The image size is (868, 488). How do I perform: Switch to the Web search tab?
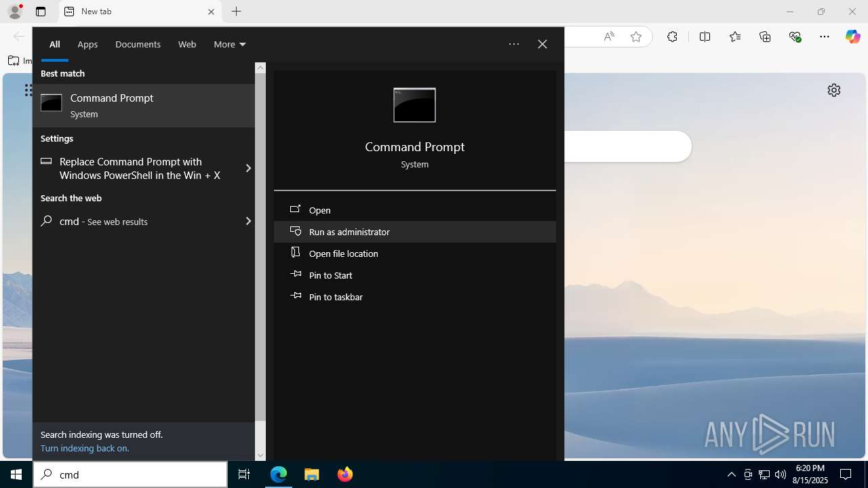[x=187, y=44]
